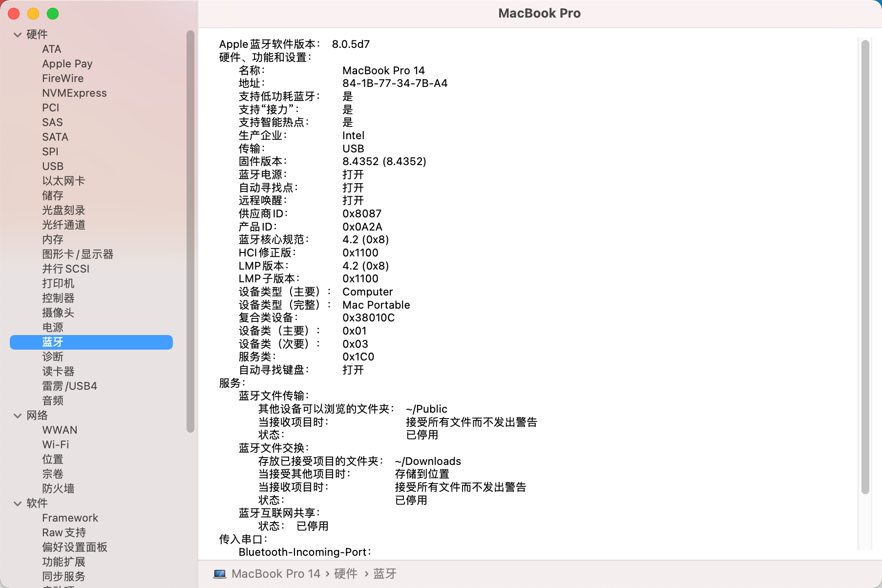Open 图形卡/显示器 in the sidebar
Image resolution: width=882 pixels, height=588 pixels.
click(78, 254)
